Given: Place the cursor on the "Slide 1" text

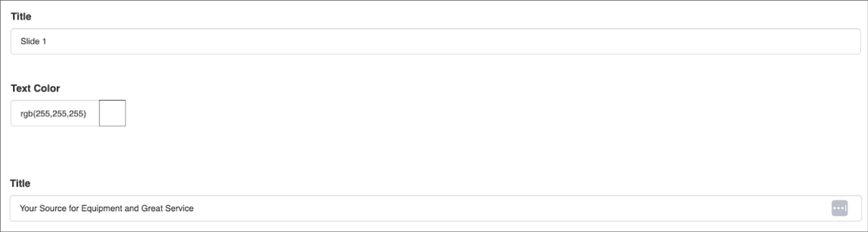Looking at the screenshot, I should tap(34, 41).
